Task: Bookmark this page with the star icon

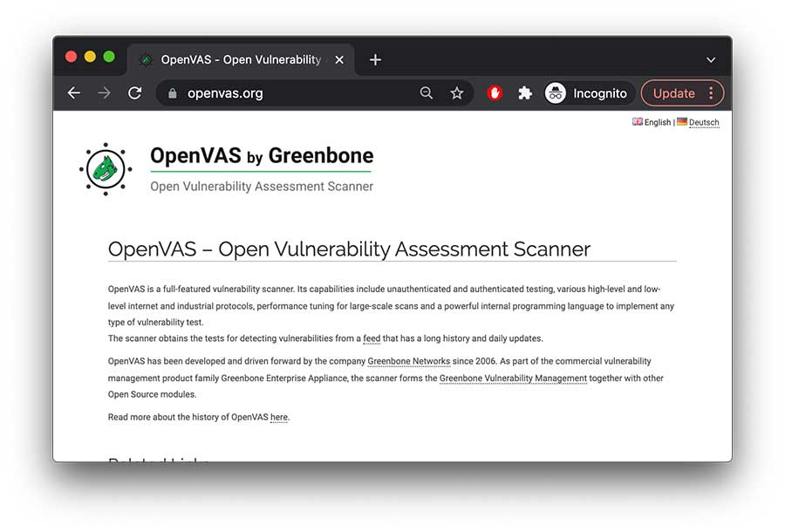Action: (457, 92)
